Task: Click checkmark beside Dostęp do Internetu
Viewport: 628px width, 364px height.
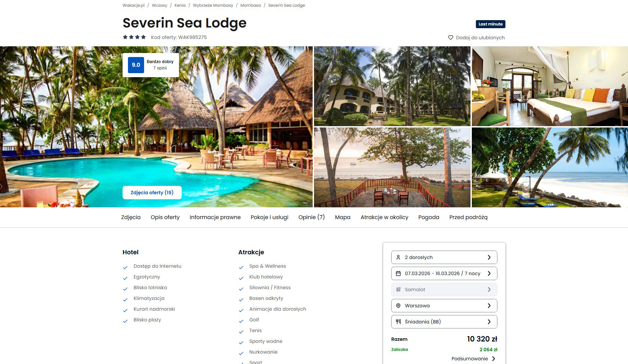Action: point(125,267)
